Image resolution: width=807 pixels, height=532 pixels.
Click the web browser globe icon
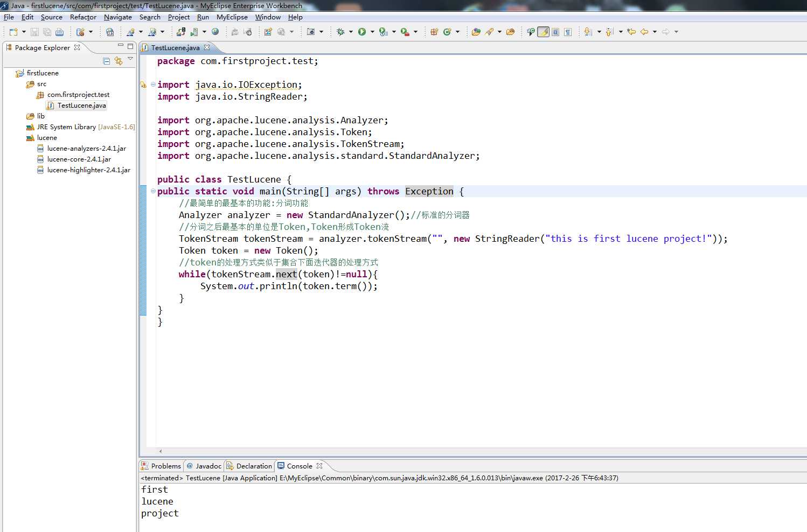tap(215, 32)
